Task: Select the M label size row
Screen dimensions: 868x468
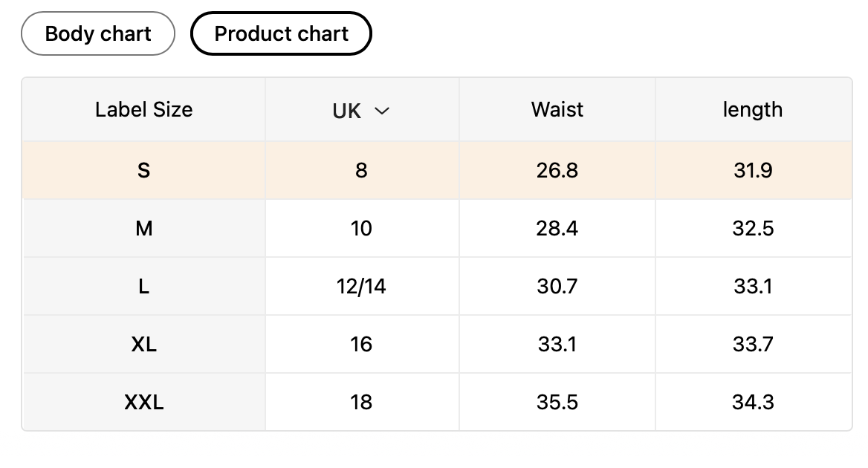Action: [143, 229]
